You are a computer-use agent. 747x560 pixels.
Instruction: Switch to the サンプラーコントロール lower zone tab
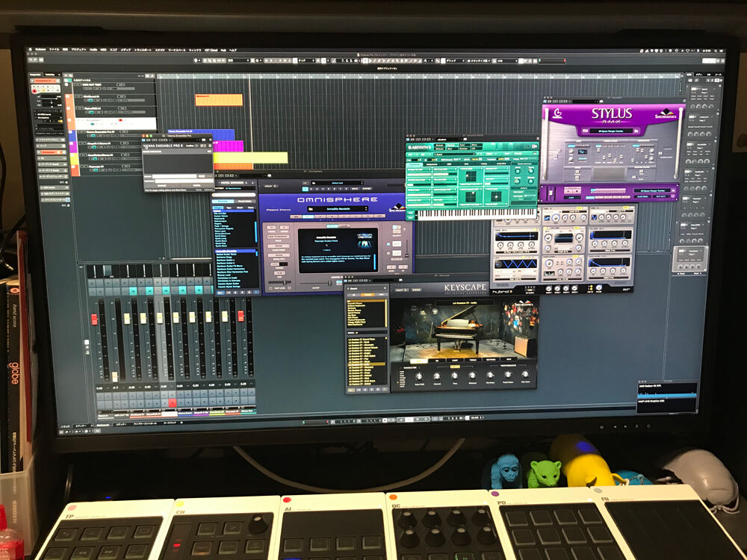pyautogui.click(x=145, y=423)
